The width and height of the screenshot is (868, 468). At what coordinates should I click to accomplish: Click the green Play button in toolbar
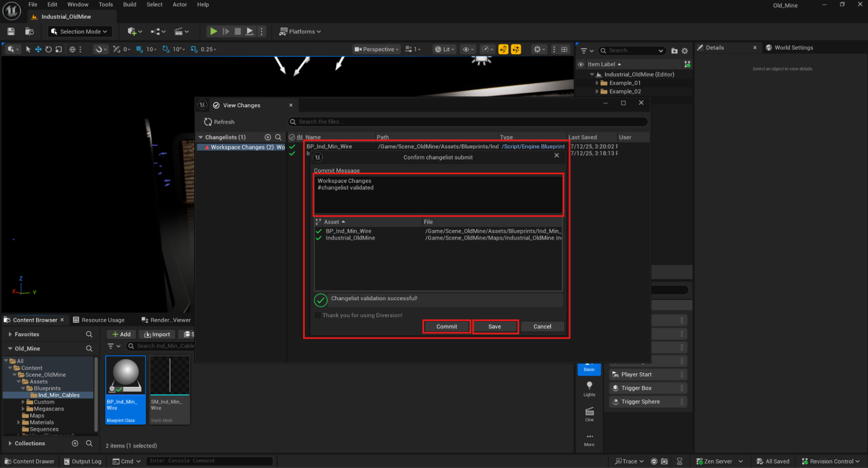click(213, 31)
